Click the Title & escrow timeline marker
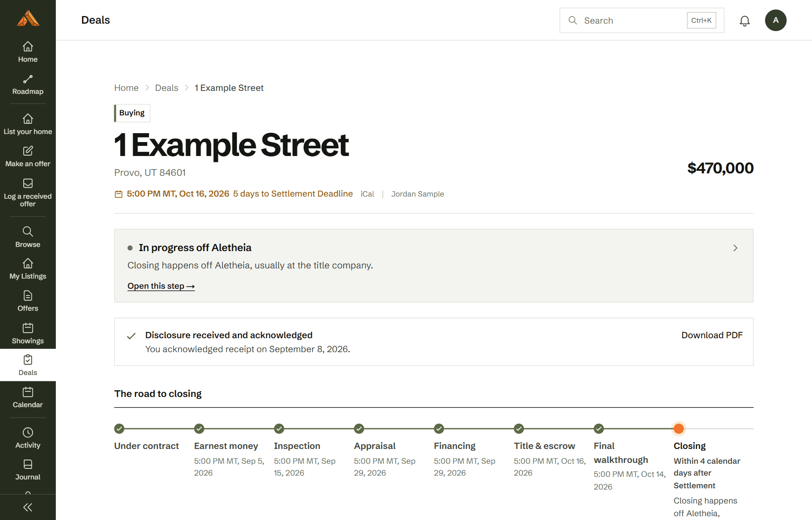The width and height of the screenshot is (812, 520). click(519, 429)
